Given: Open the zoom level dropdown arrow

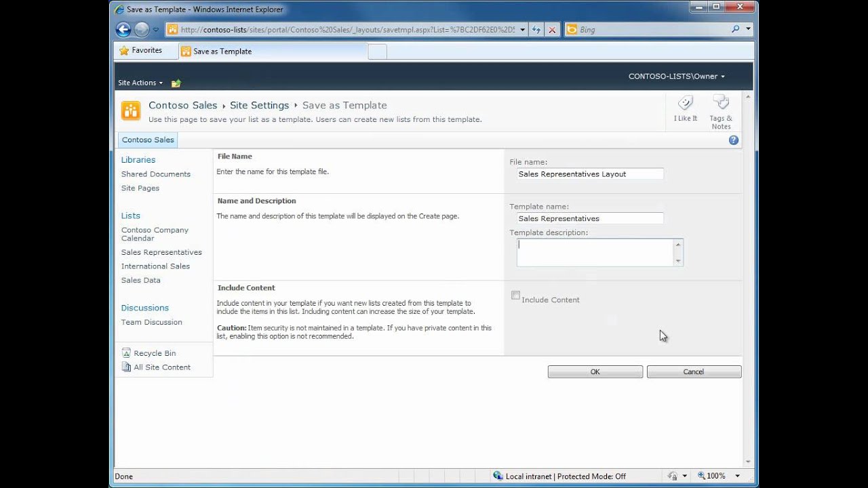Looking at the screenshot, I should point(736,476).
